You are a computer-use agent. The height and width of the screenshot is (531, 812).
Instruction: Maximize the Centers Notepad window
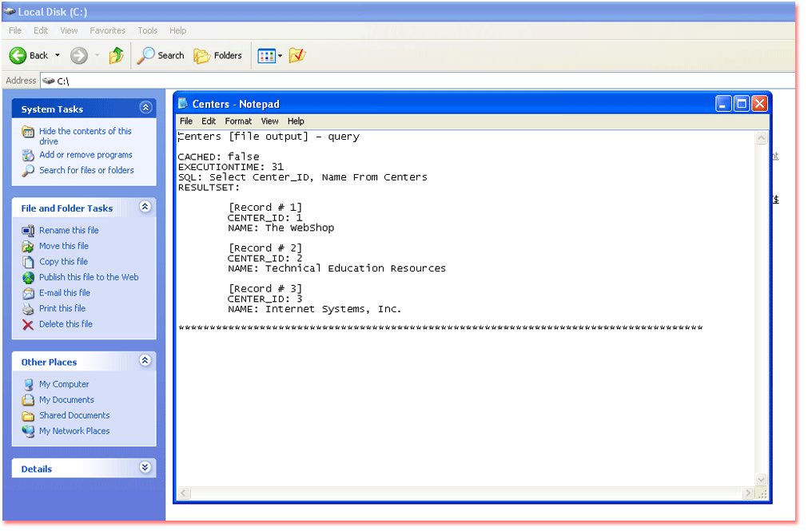tap(742, 104)
